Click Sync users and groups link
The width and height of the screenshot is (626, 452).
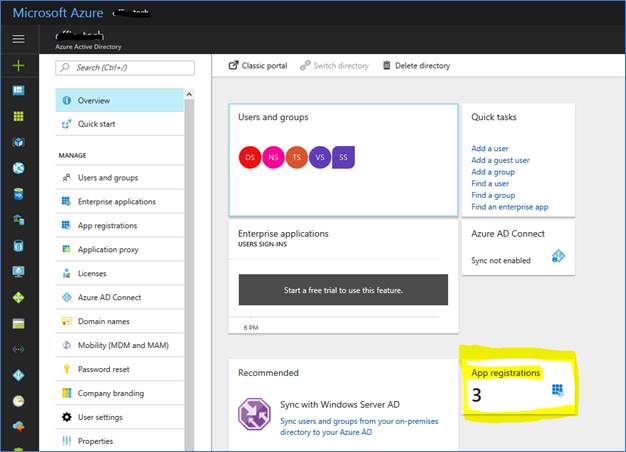[359, 426]
